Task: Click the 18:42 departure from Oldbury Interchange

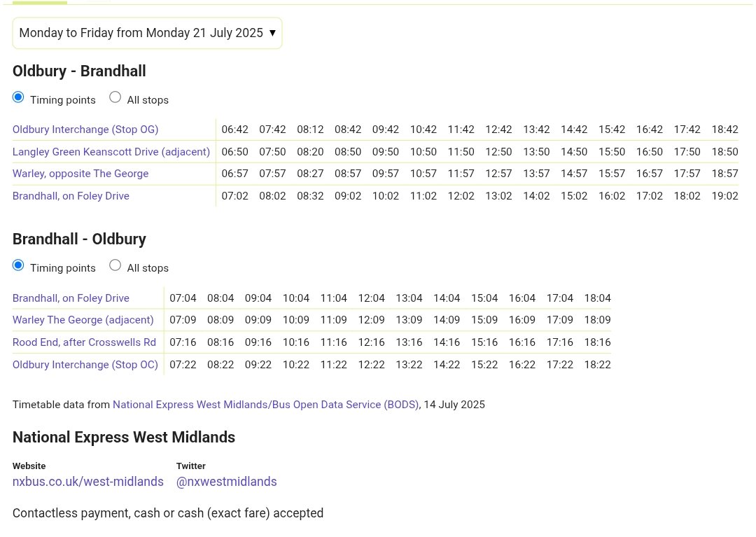Action: (724, 130)
